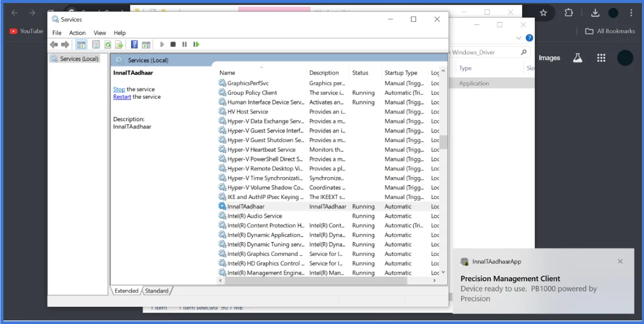The image size is (644, 324).
Task: Click the Stop Service square icon
Action: click(x=173, y=45)
